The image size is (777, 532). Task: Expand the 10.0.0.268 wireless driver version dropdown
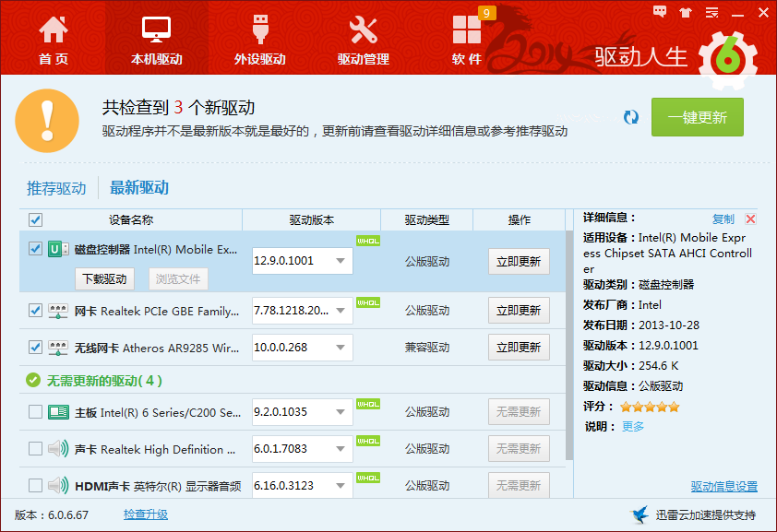[341, 348]
